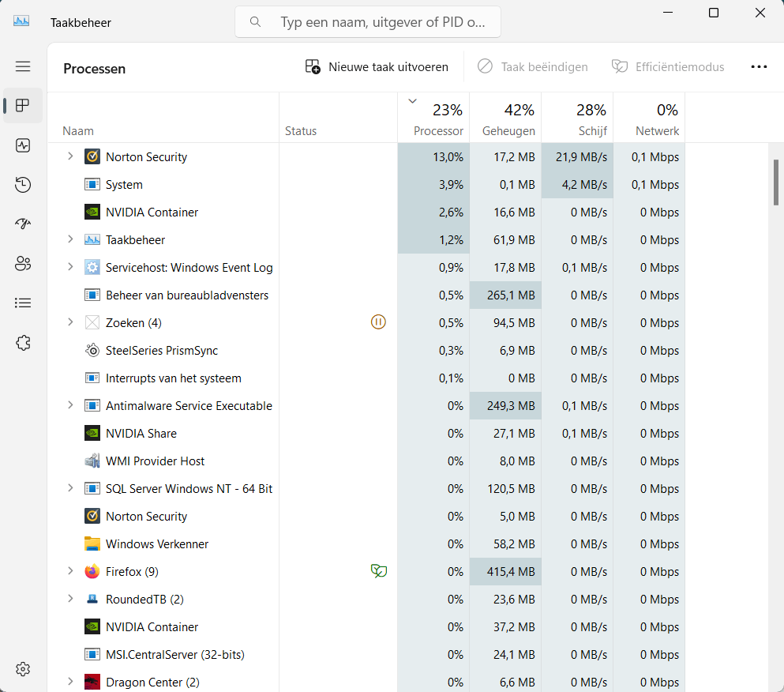This screenshot has width=784, height=692.
Task: Click the SteelSeries PrismSync icon
Action: point(92,350)
